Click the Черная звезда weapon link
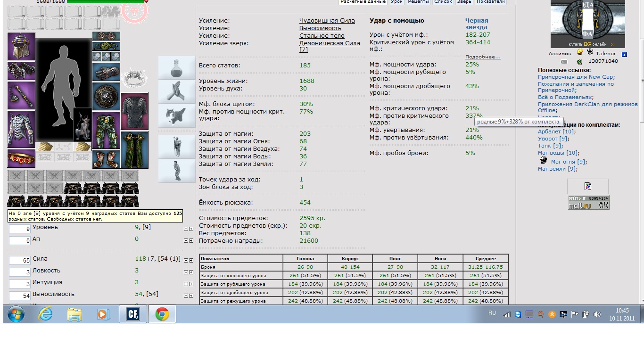 [x=477, y=24]
